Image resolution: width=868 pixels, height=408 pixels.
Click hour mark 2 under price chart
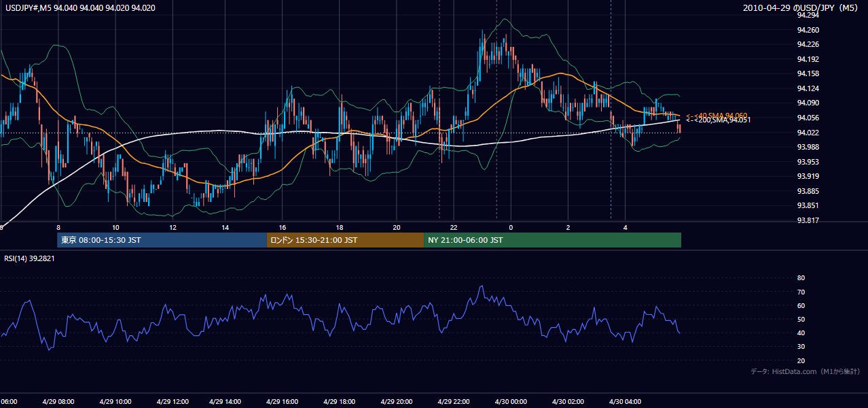pos(568,227)
